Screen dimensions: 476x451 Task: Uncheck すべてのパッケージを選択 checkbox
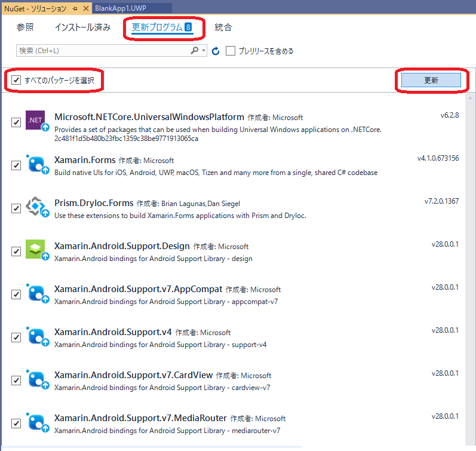[x=16, y=80]
